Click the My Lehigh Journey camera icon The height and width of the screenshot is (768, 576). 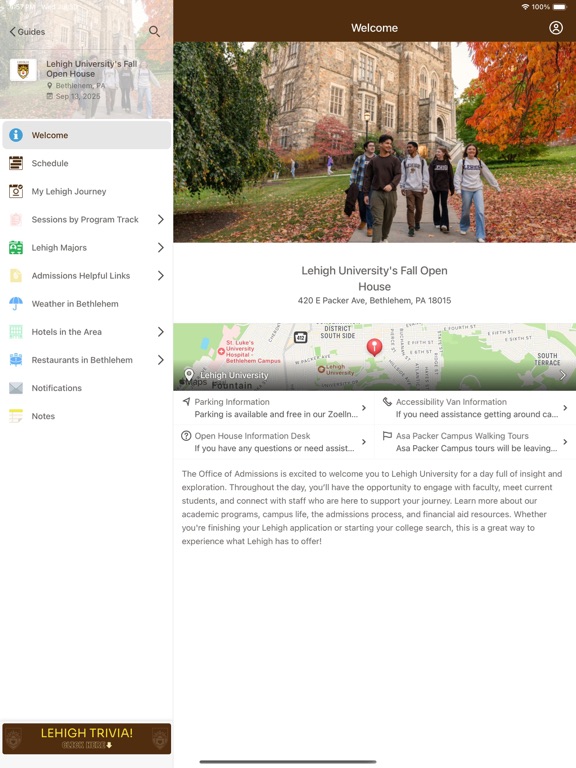point(16,191)
